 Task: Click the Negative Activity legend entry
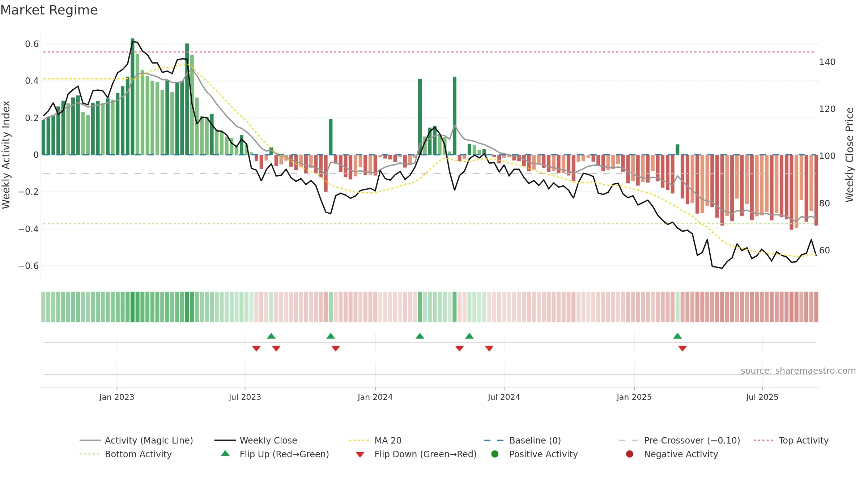coord(672,454)
